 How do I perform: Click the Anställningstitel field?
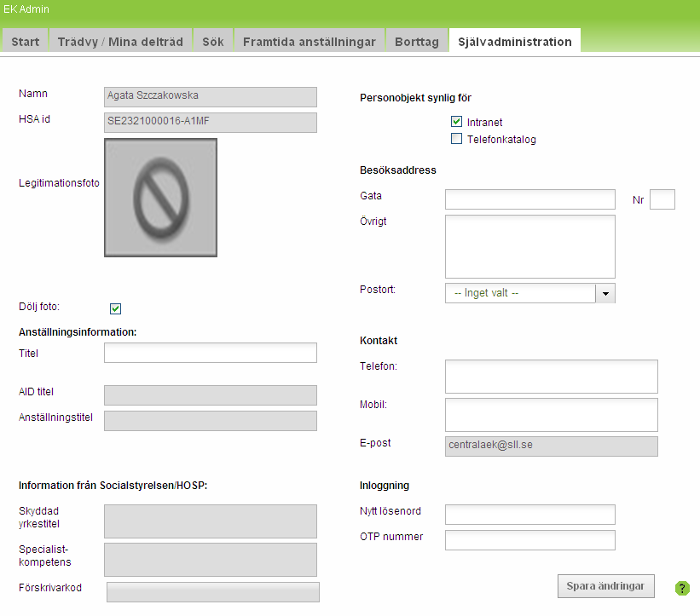coord(211,421)
